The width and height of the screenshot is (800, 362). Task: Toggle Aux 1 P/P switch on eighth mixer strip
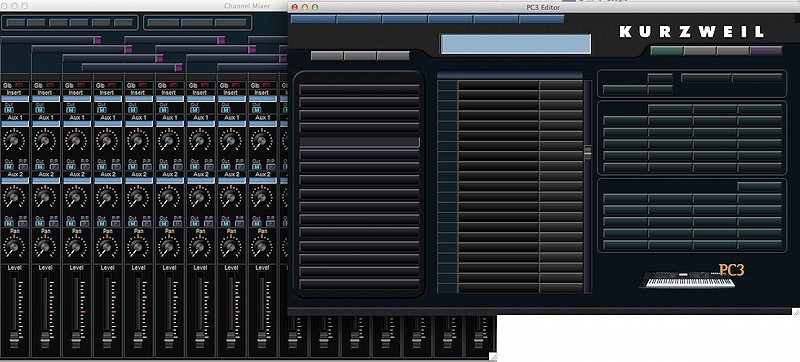[239, 166]
